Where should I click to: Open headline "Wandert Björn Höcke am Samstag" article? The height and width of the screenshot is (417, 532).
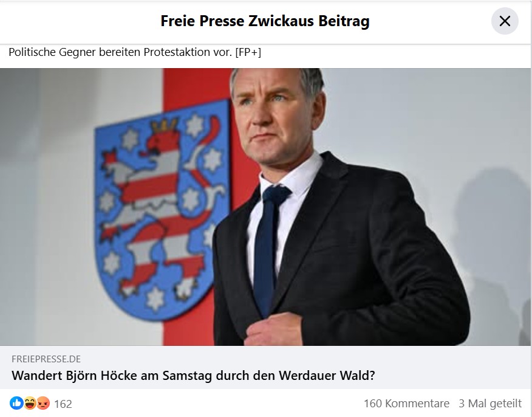point(193,375)
